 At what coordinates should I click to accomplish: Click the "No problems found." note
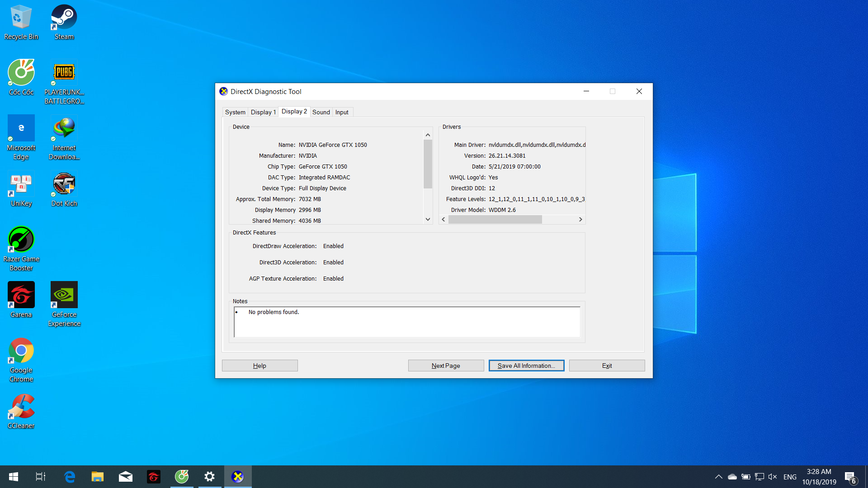point(274,312)
